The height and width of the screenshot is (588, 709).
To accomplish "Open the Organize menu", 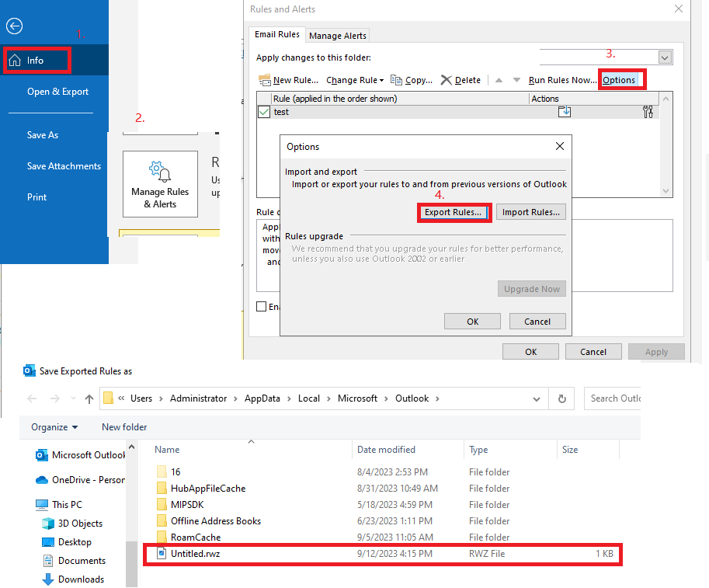I will (54, 427).
